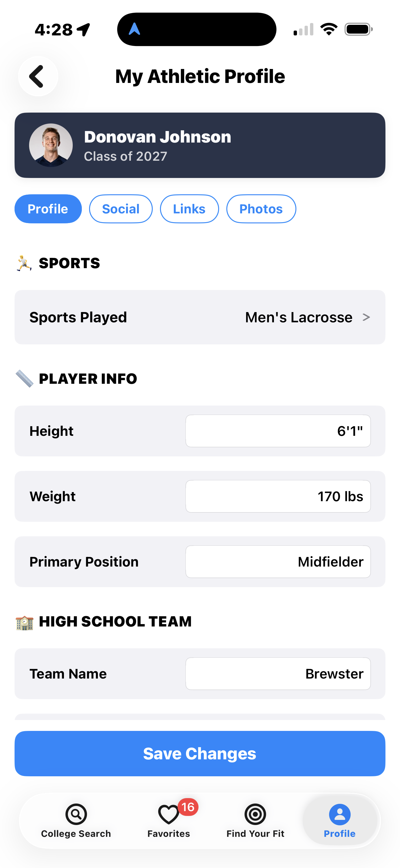Open Find Your Fit target icon
The width and height of the screenshot is (400, 868).
point(255,814)
